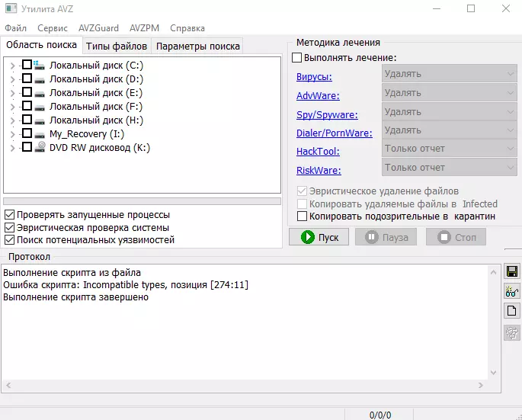Check the Локальный диск (E:) checkbox
The width and height of the screenshot is (522, 420).
pos(27,92)
